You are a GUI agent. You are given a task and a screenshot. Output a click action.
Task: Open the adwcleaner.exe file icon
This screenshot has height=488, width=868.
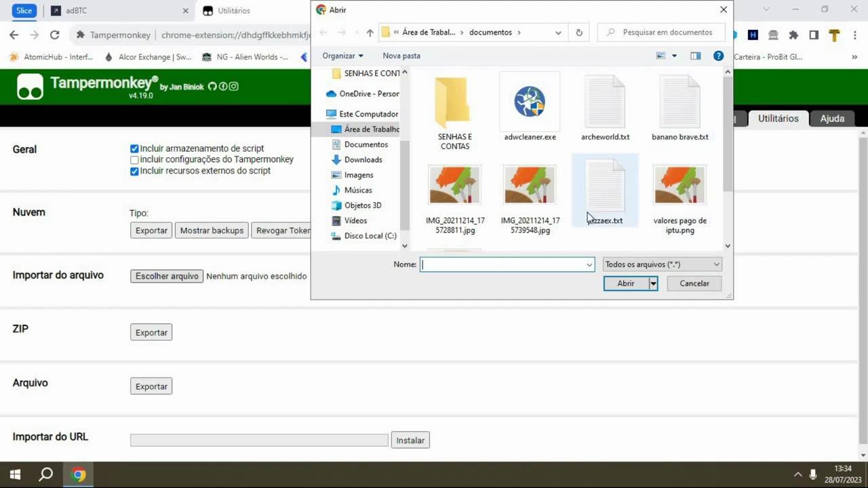coord(530,102)
